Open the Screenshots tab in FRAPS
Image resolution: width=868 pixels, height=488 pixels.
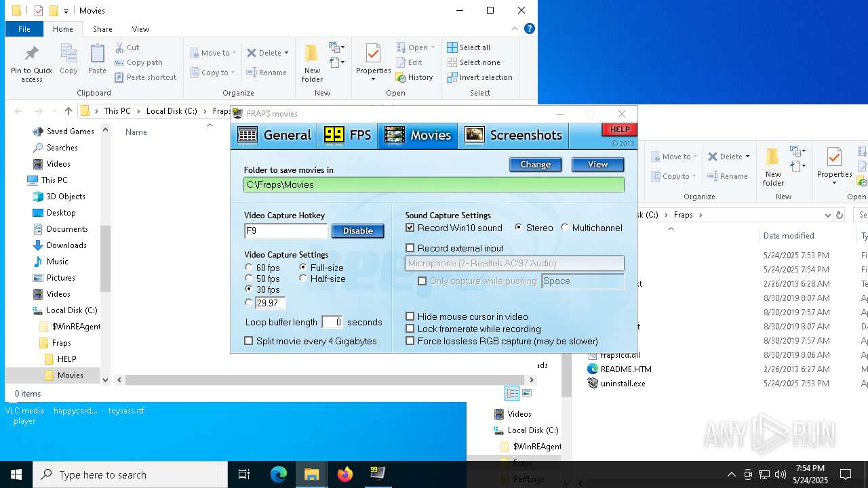[x=513, y=136]
